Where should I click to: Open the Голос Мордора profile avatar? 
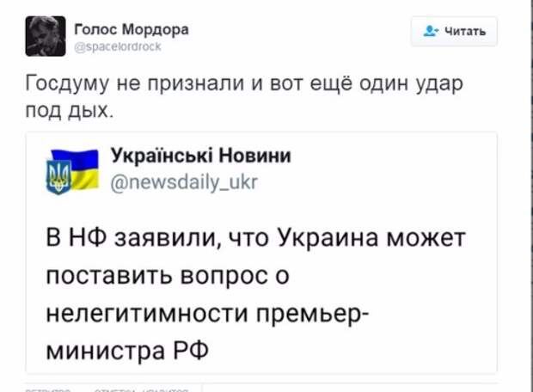(46, 36)
